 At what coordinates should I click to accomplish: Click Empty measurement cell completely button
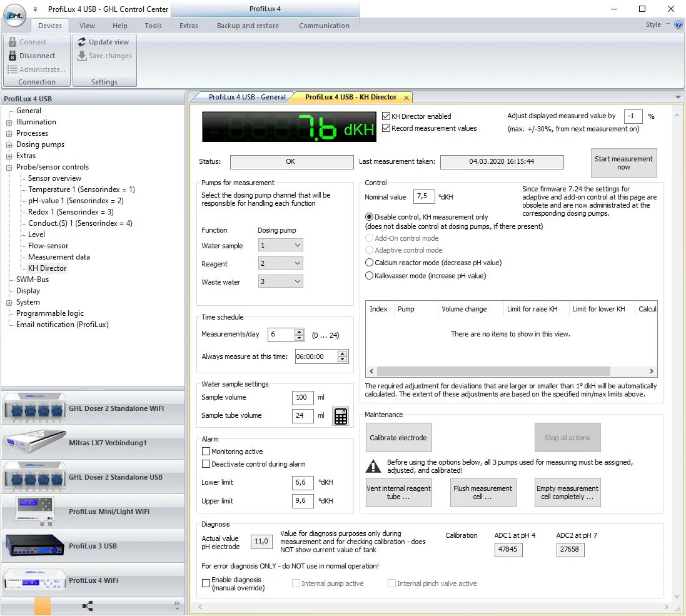pyautogui.click(x=567, y=493)
